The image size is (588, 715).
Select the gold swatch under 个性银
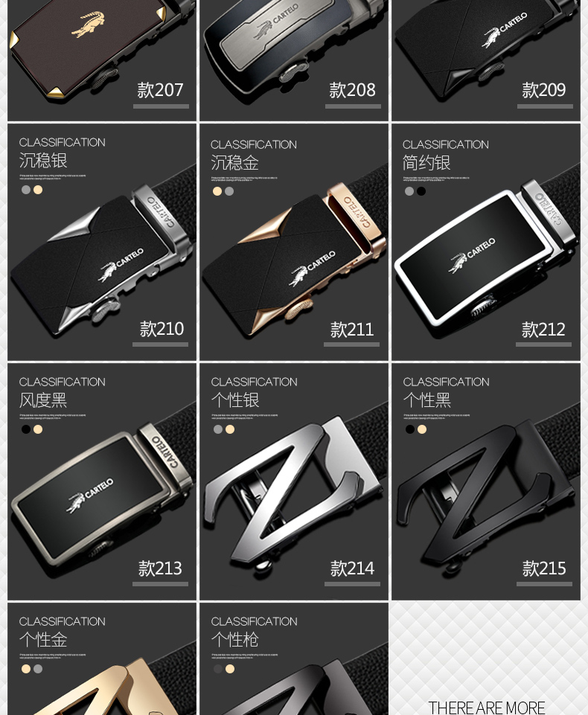pos(230,429)
